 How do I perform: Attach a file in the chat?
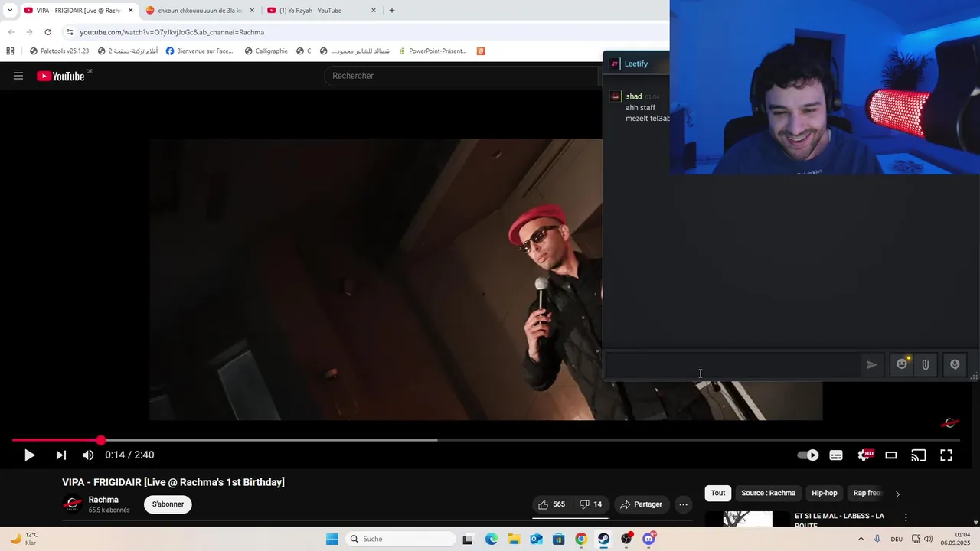[926, 365]
